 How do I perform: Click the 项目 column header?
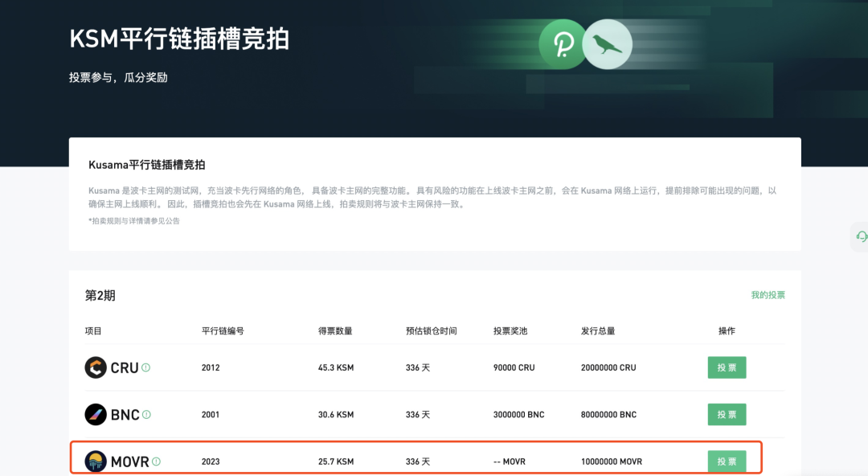[93, 330]
